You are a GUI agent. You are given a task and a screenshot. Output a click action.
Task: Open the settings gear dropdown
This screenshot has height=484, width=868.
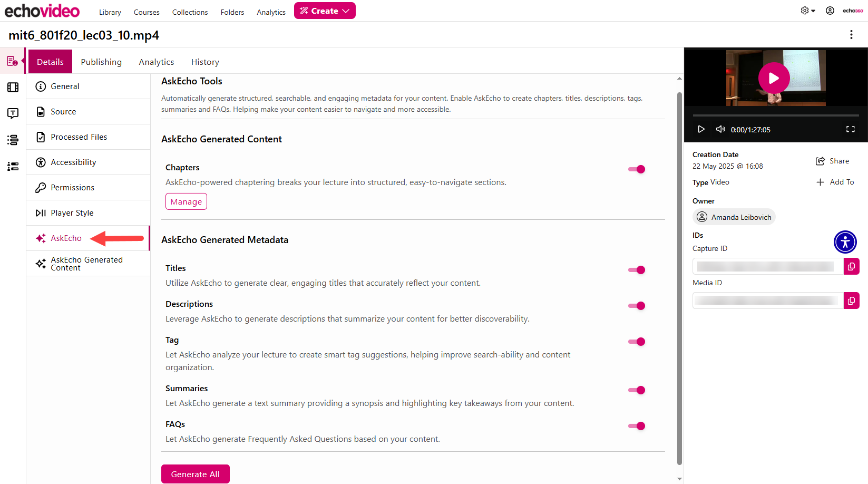pyautogui.click(x=807, y=11)
